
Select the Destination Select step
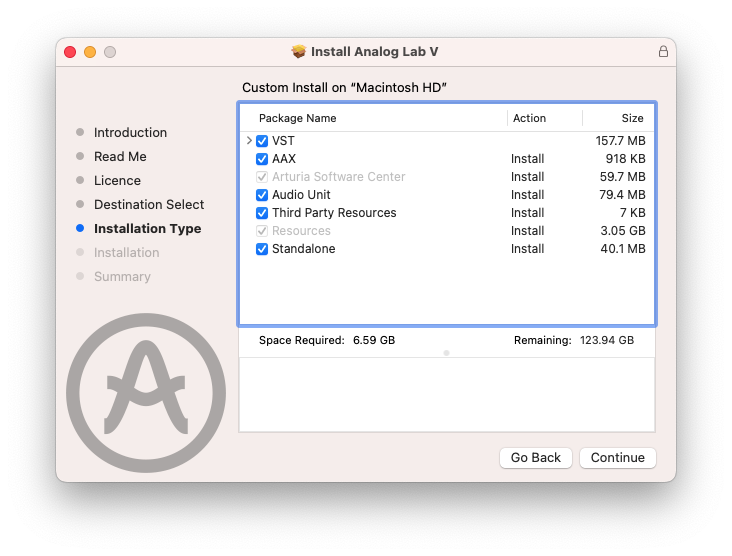point(149,205)
